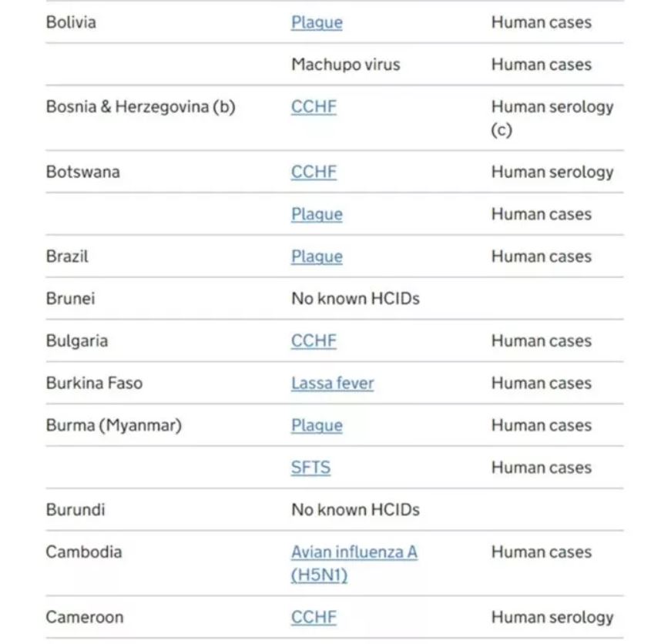Viewport: 661px width, 644px height.
Task: Open Bulgaria's CCHF link
Action: tap(314, 341)
